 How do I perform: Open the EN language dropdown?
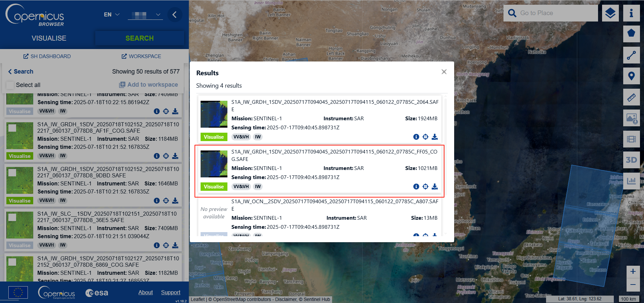point(111,14)
